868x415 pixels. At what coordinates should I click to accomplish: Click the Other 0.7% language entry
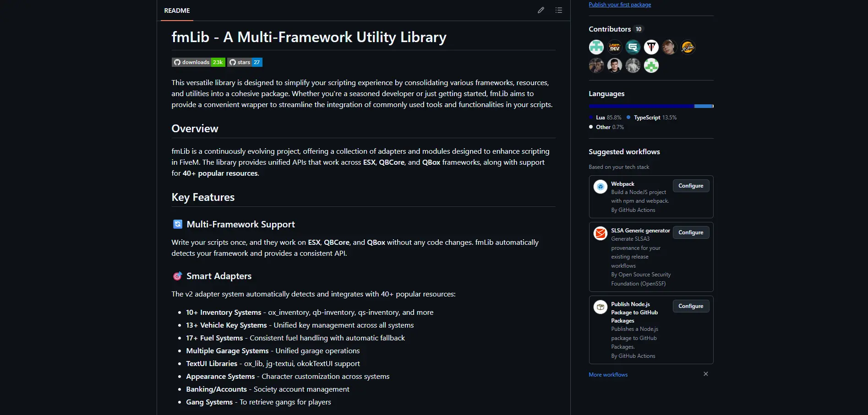click(x=606, y=127)
